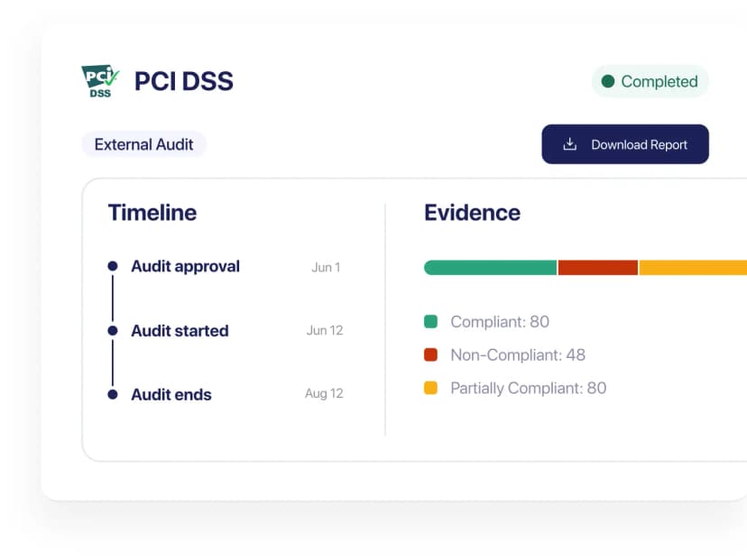Select the External Audit tag
The height and width of the screenshot is (560, 747).
[x=143, y=144]
